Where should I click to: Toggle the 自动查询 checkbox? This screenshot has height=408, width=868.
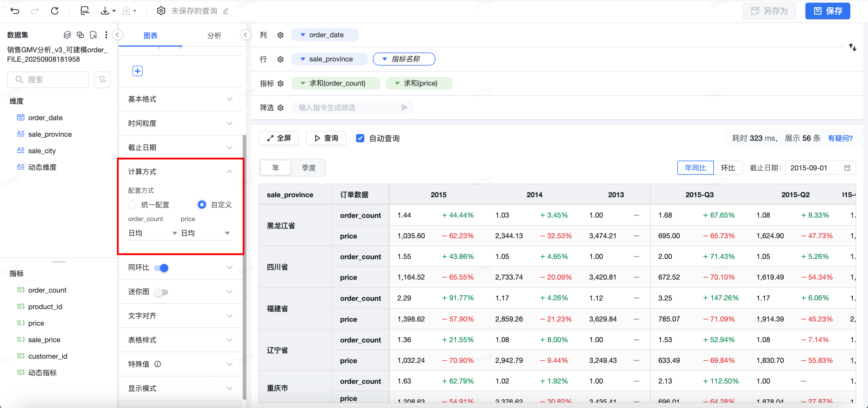[360, 138]
